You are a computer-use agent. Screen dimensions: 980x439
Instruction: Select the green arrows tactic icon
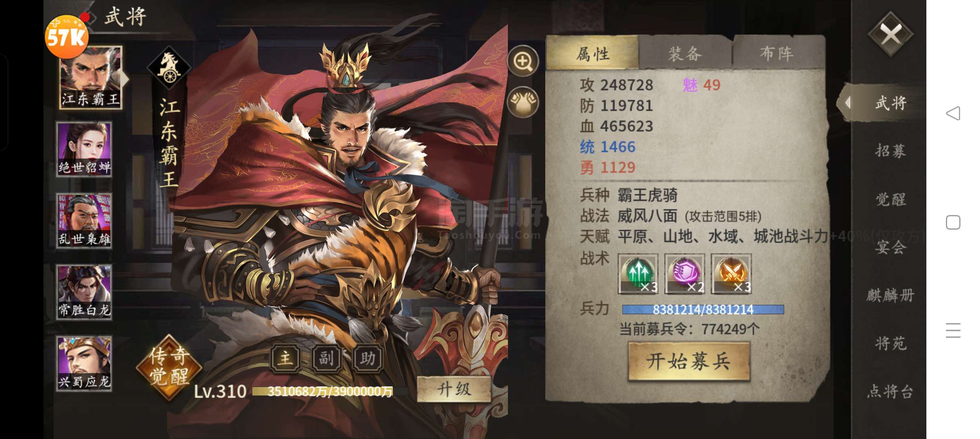point(638,274)
